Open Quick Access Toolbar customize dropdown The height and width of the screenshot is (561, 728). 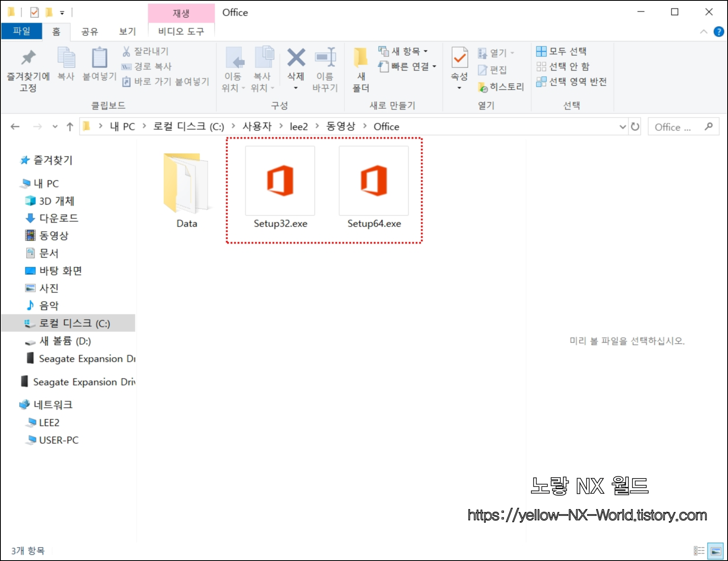click(62, 13)
